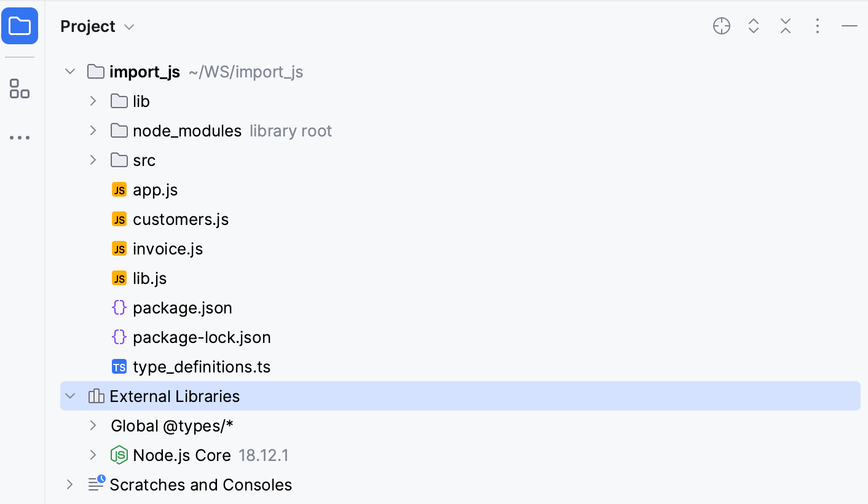Open the Project tool window icon
Viewport: 868px width, 504px height.
(20, 26)
